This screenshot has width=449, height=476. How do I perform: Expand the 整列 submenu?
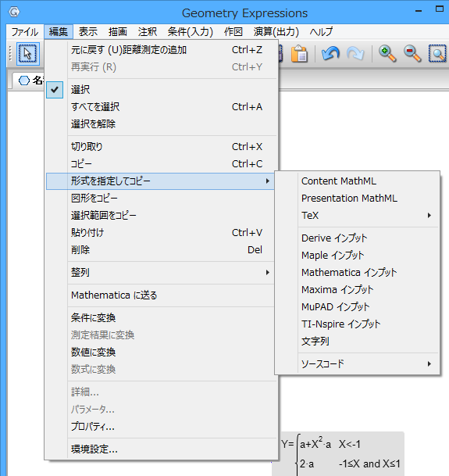click(161, 272)
